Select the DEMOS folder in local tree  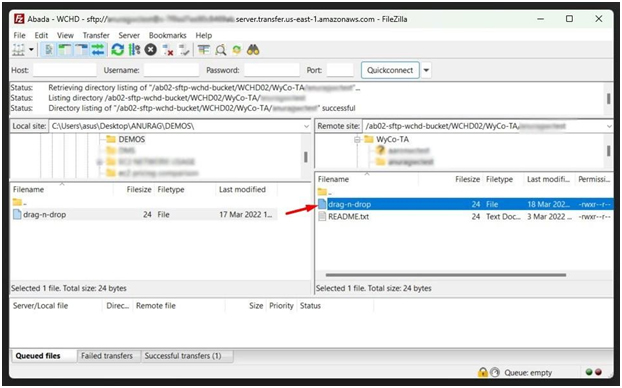[x=132, y=139]
